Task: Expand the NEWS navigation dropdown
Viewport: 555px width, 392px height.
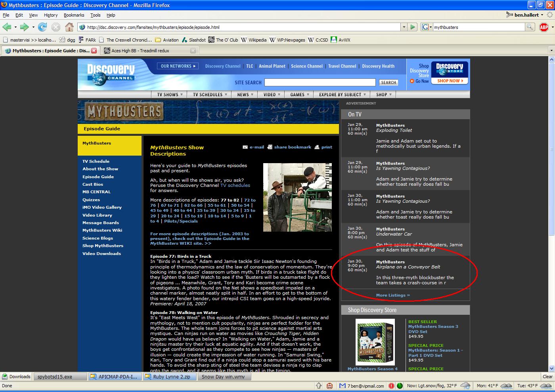Action: pos(245,95)
